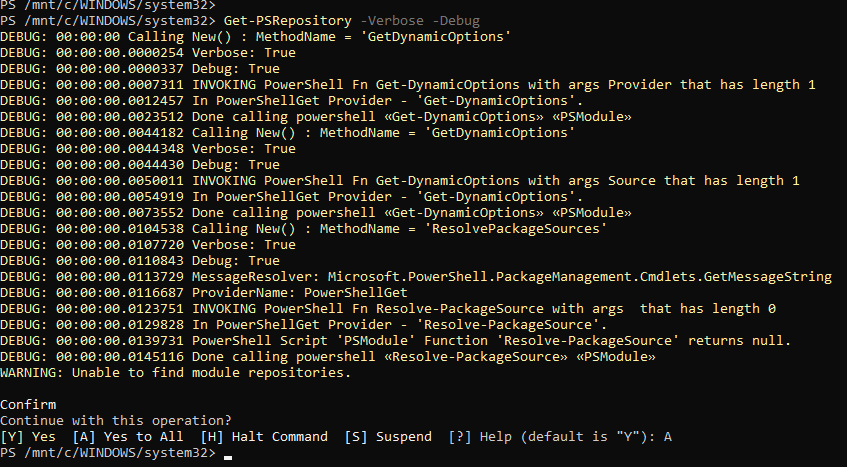Click the first 'GetDynamicOptions' MethodName line

click(x=256, y=37)
